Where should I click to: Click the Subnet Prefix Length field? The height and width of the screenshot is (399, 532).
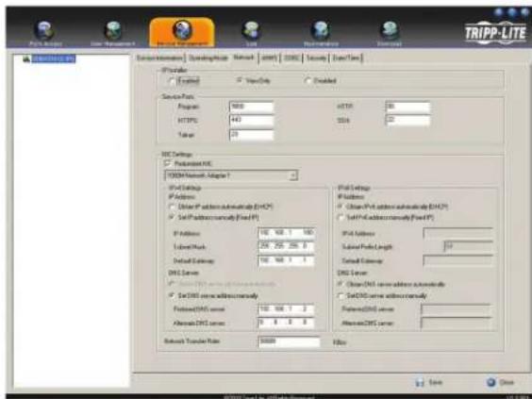[469, 246]
